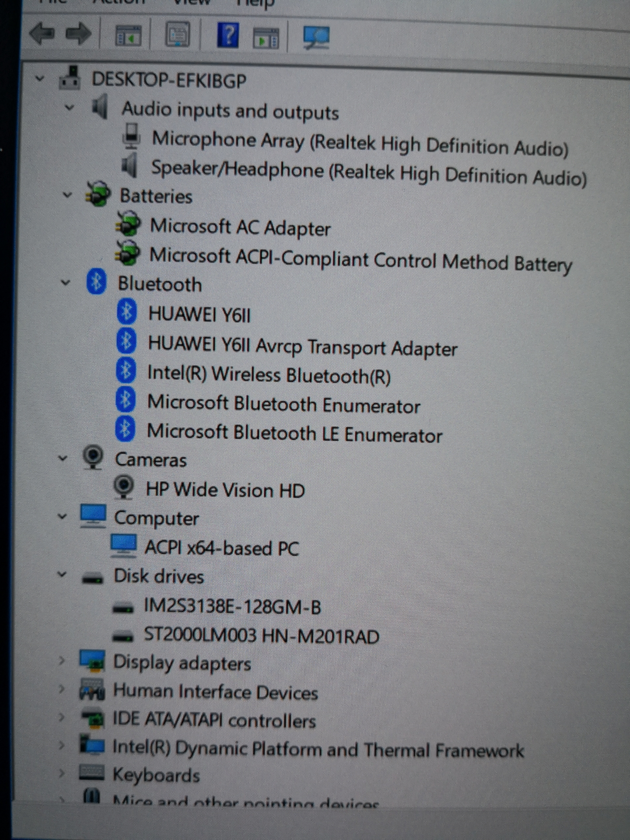630x840 pixels.
Task: Click the Microphone Array device icon
Action: tap(131, 136)
